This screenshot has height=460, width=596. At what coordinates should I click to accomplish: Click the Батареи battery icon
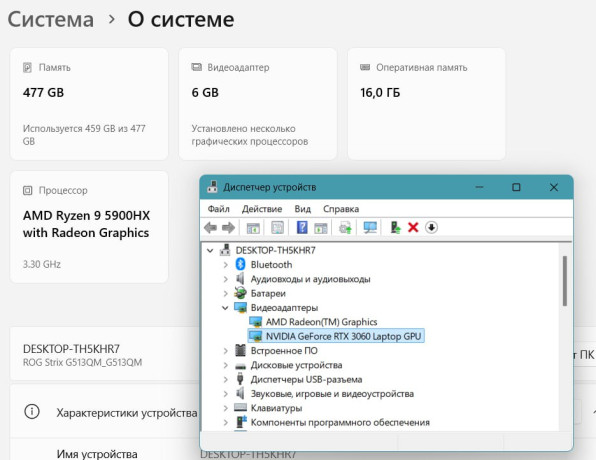(240, 293)
